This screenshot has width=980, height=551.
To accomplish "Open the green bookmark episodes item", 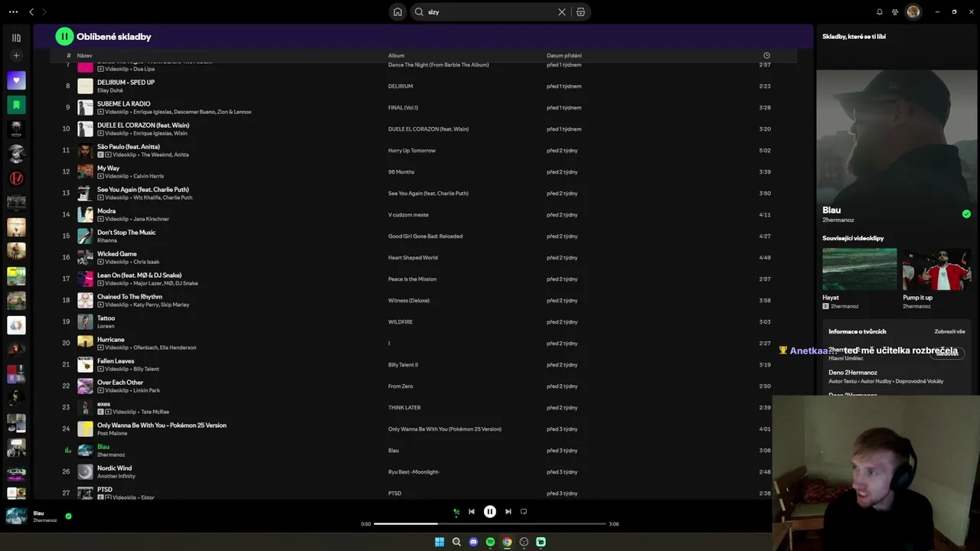I will [16, 105].
